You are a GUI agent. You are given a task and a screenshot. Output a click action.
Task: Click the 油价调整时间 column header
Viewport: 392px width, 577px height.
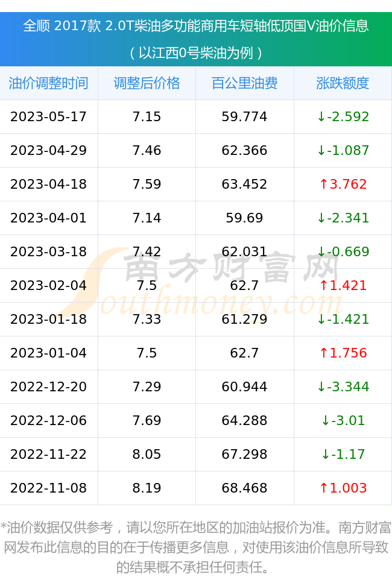[49, 83]
